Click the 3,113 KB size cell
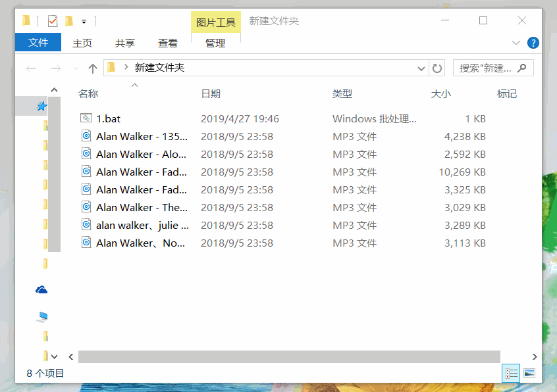557x392 pixels. (465, 243)
